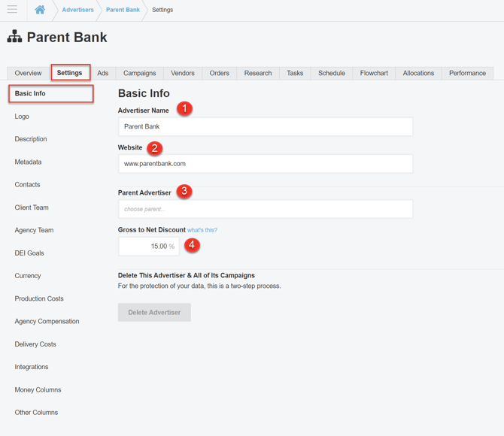Image resolution: width=504 pixels, height=436 pixels.
Task: Open the Vendors tab
Action: coord(183,73)
